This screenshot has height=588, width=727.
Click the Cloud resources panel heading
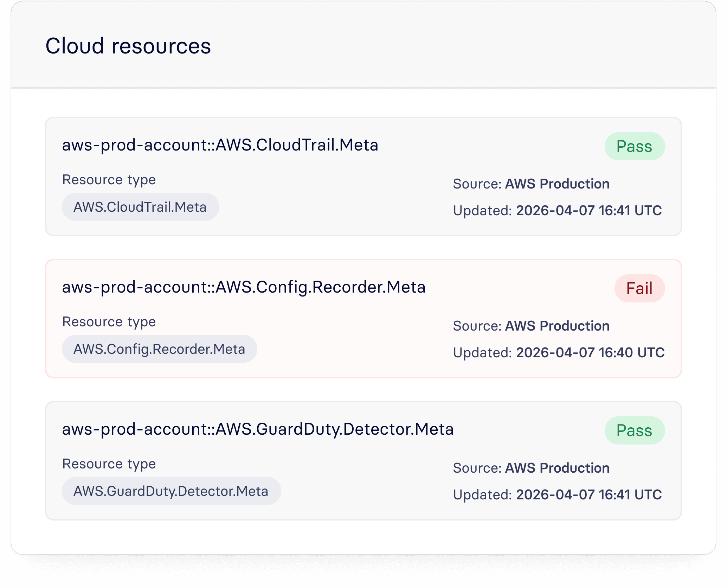[x=128, y=46]
